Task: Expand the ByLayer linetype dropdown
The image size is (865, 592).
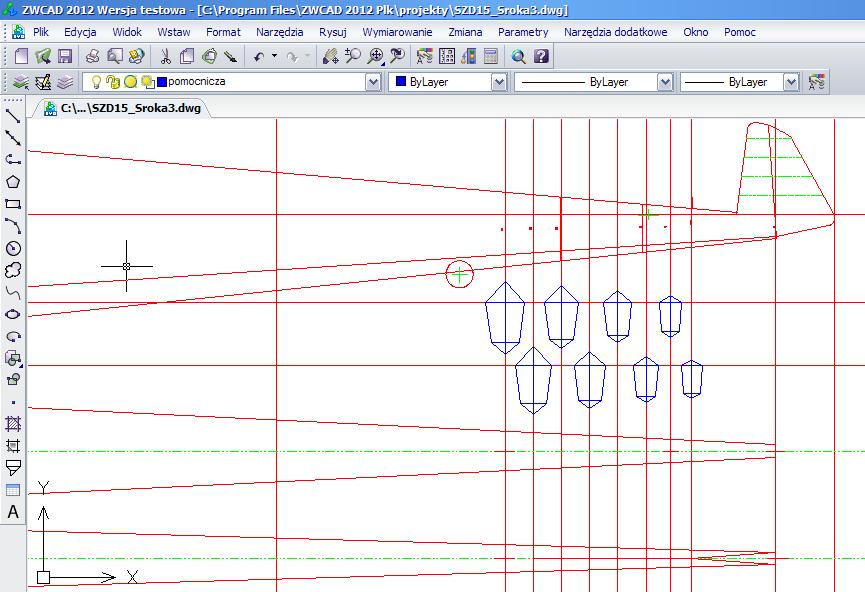Action: pos(665,82)
